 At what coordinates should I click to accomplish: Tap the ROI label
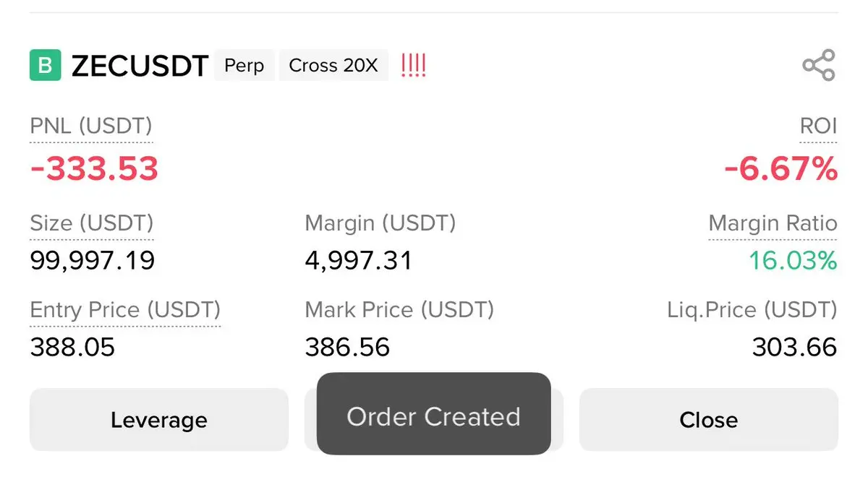click(818, 126)
